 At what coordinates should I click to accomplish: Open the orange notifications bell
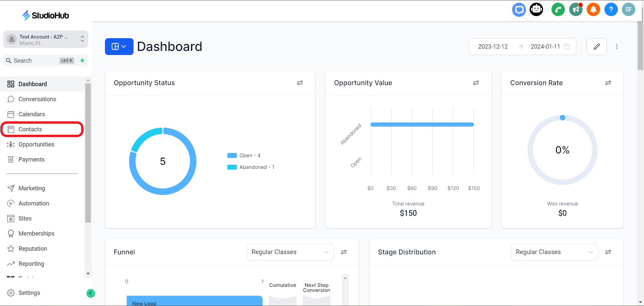593,9
